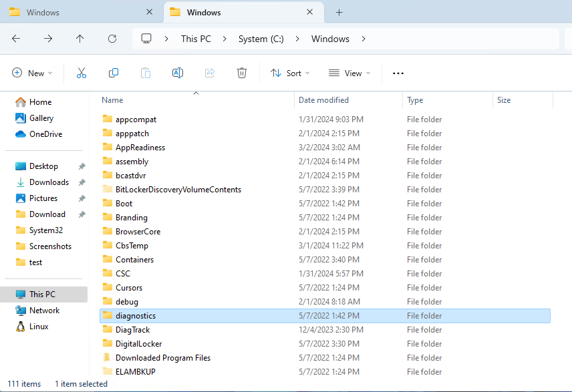Select the Cursors folder
The height and width of the screenshot is (392, 572).
pyautogui.click(x=325, y=288)
